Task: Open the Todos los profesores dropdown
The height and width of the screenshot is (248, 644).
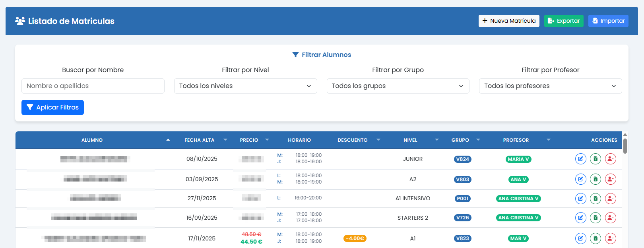Action: (x=550, y=86)
